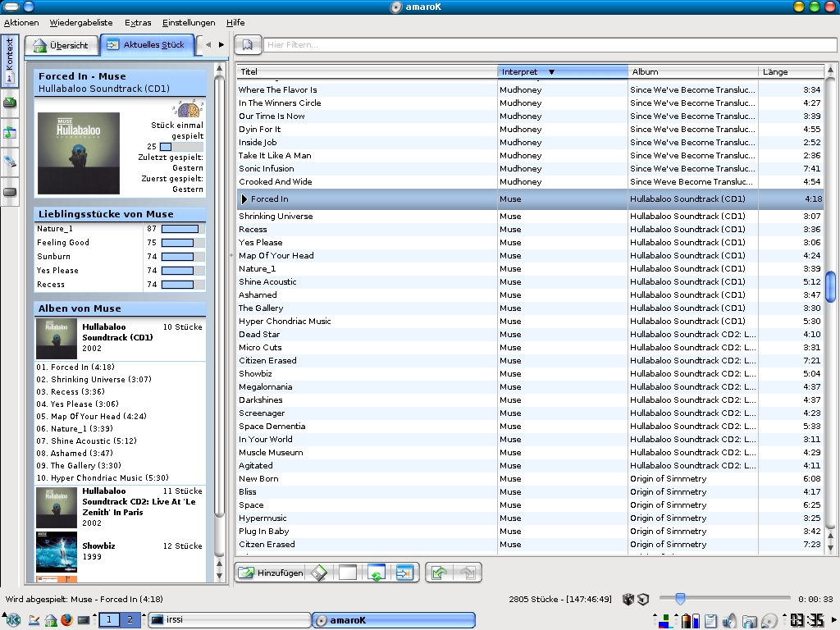
Task: Click the undo playlist arrow icon
Action: coord(439,573)
